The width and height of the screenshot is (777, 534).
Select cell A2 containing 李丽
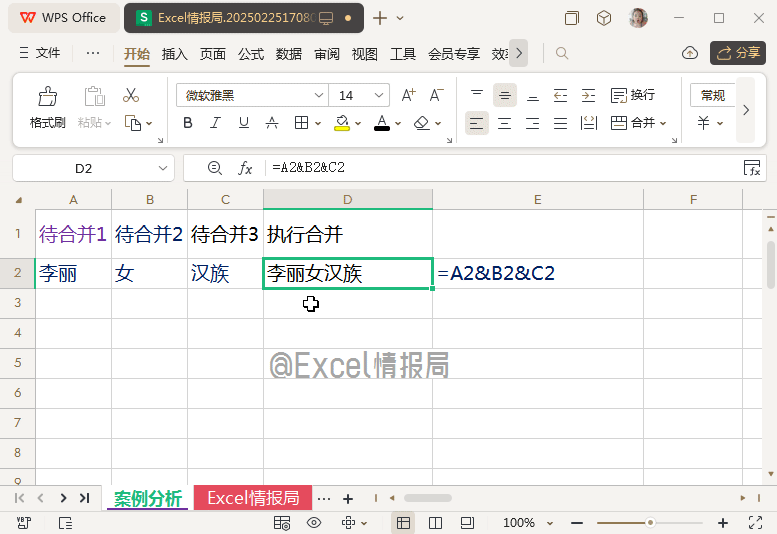pos(73,274)
